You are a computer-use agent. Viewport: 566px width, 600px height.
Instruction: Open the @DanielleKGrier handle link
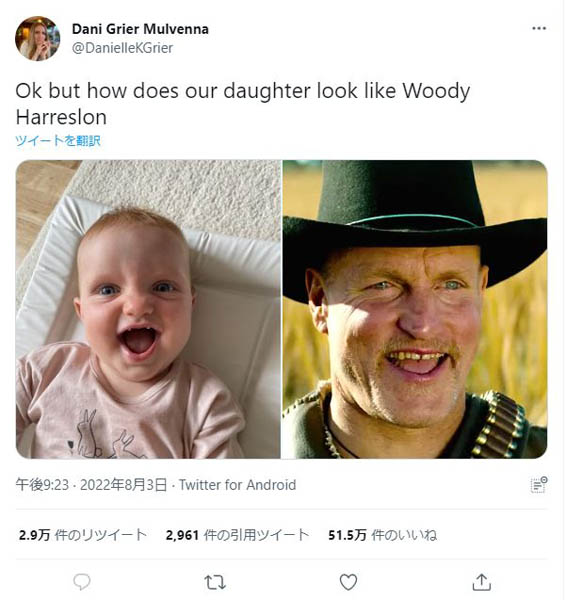[x=122, y=48]
